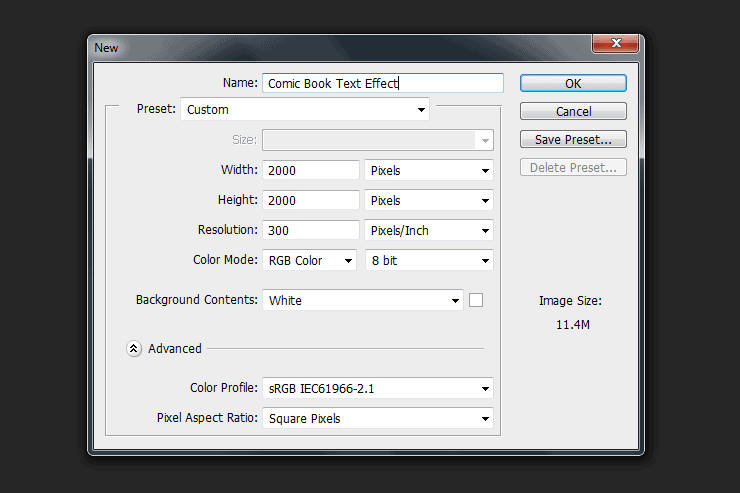740x493 pixels.
Task: Collapse the Advanced section chevron icon
Action: [x=134, y=349]
